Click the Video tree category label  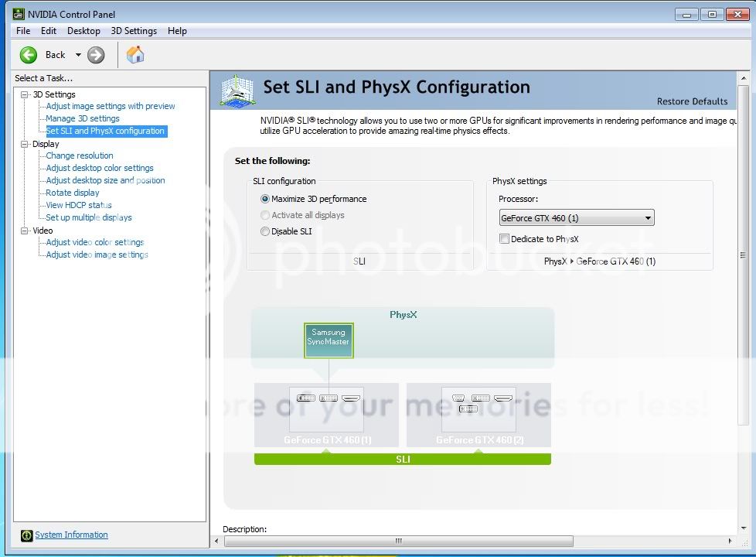(43, 231)
